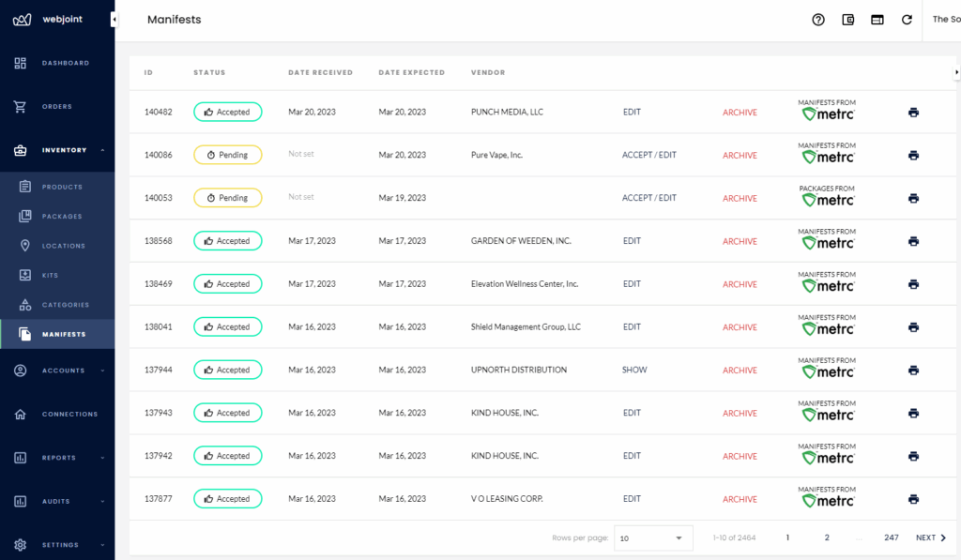Print manifest 137877 with printer icon
The height and width of the screenshot is (560, 961).
(913, 499)
